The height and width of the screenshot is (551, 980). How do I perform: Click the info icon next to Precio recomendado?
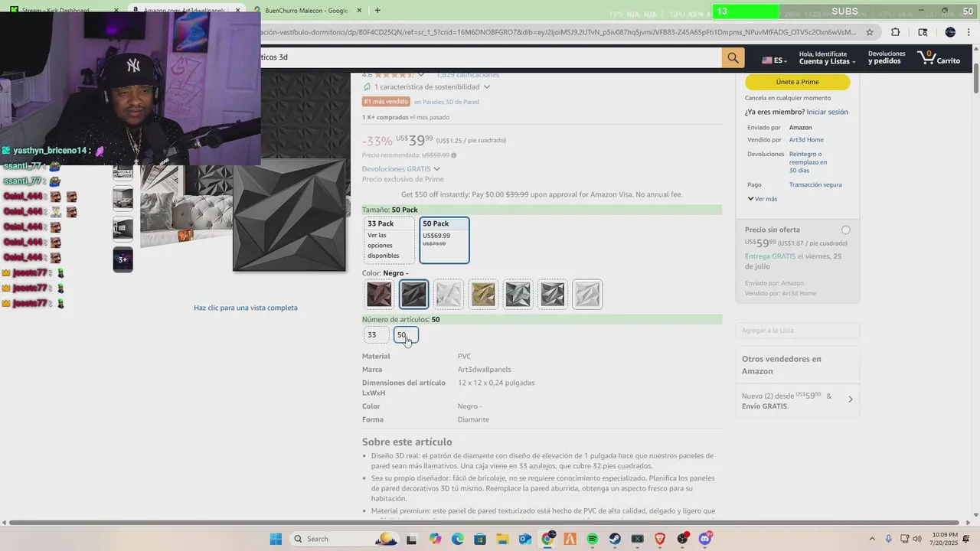(453, 155)
